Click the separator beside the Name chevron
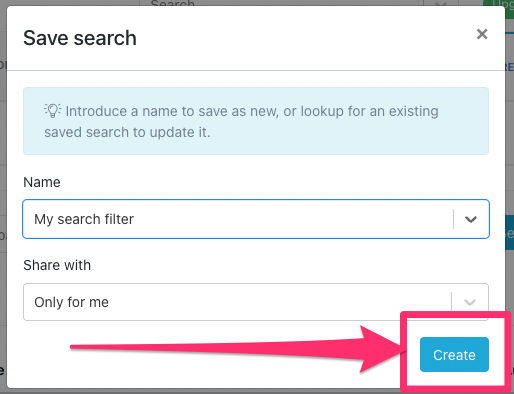 454,219
